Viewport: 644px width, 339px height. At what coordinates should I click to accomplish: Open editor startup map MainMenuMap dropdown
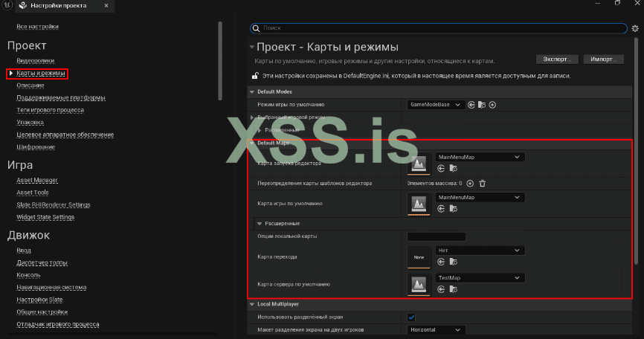pyautogui.click(x=480, y=157)
